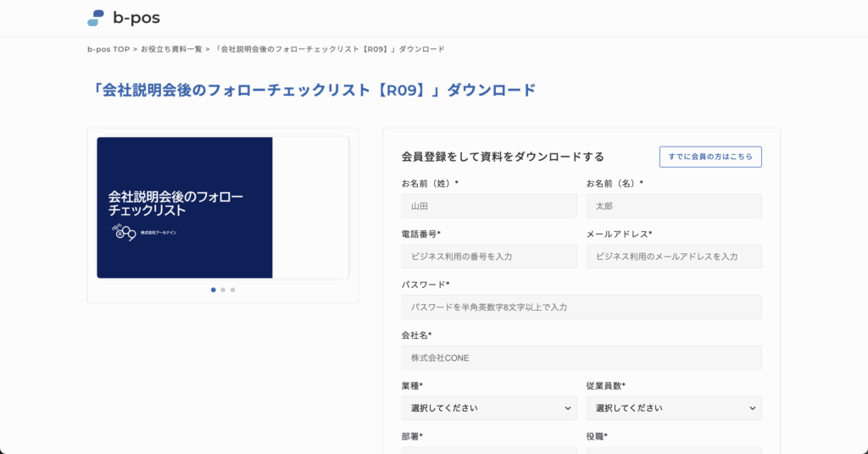The height and width of the screenshot is (454, 868).
Task: Click the b-pos wordmark text
Action: pos(136,18)
